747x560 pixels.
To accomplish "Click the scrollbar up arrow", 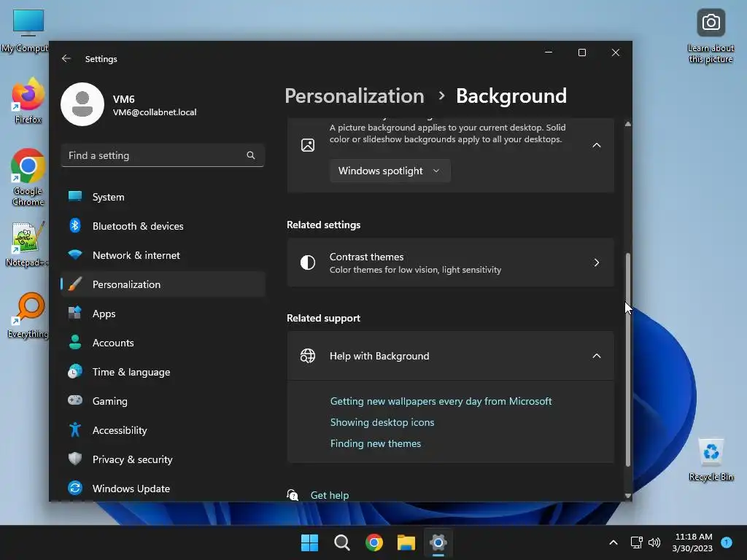I will (628, 124).
